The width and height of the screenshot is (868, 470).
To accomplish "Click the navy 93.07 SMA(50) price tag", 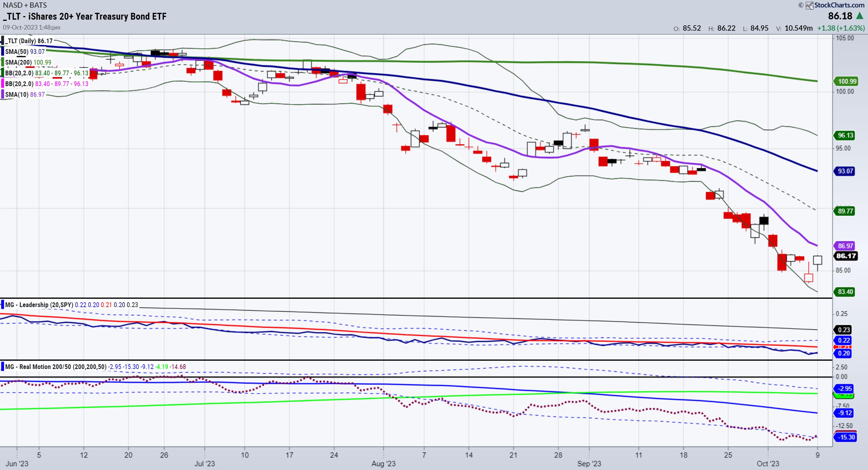I will click(845, 171).
